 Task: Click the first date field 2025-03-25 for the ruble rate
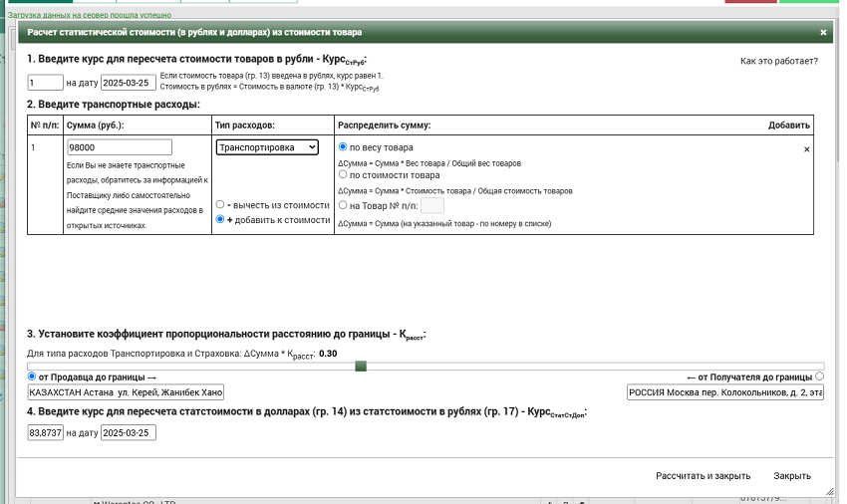pyautogui.click(x=128, y=83)
